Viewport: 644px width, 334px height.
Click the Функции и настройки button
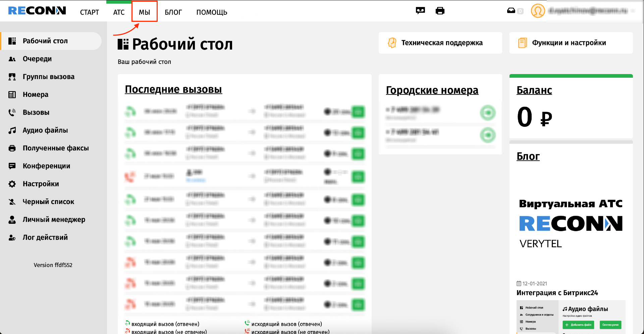point(571,43)
